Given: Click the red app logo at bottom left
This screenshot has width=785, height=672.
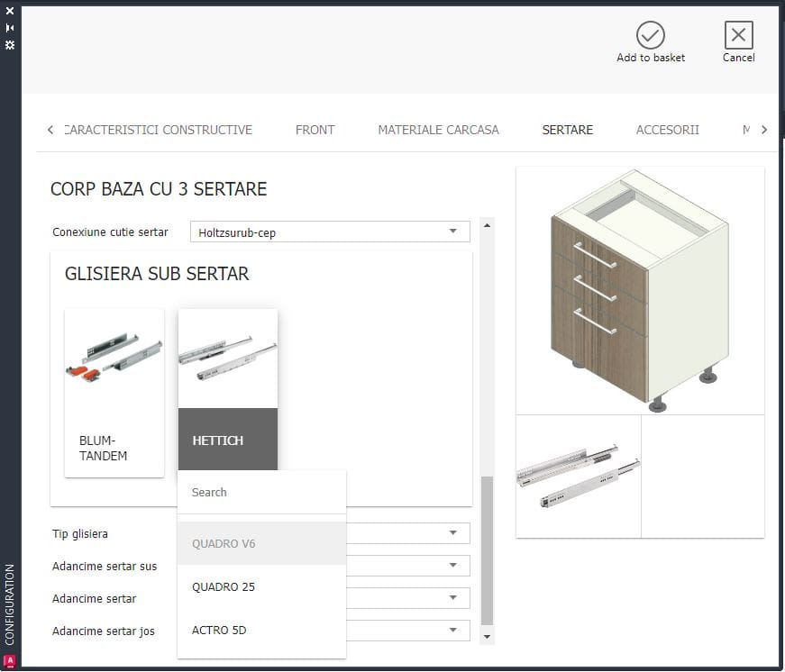Looking at the screenshot, I should [x=10, y=660].
